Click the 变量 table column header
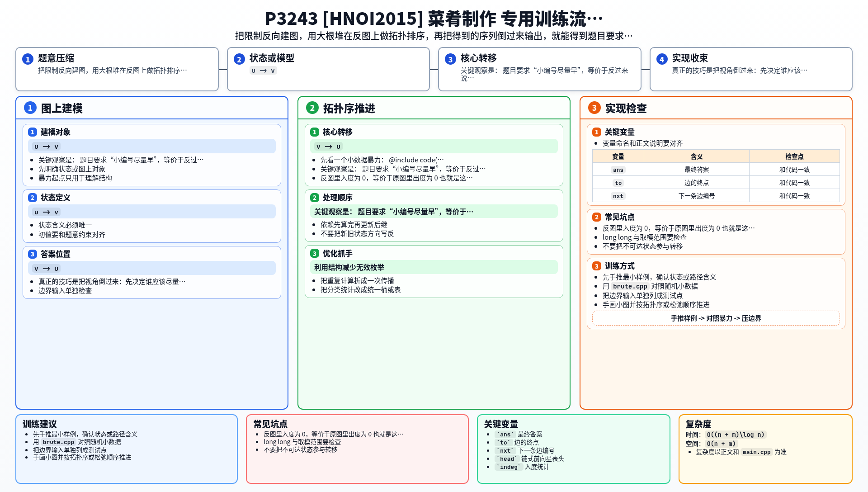Image resolution: width=868 pixels, height=492 pixels. tap(618, 156)
